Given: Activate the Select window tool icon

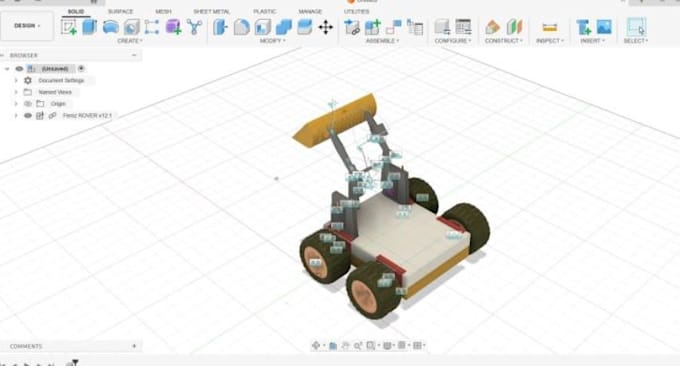Looking at the screenshot, I should pyautogui.click(x=636, y=27).
